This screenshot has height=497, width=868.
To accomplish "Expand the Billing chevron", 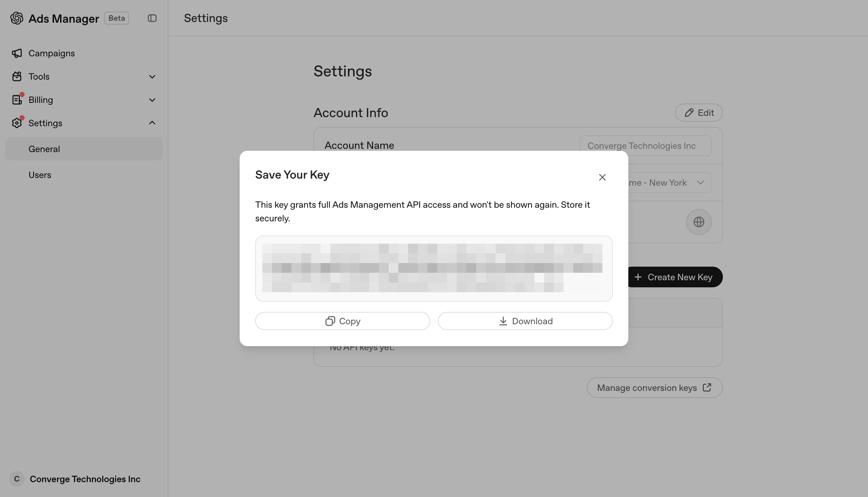I will [x=152, y=100].
